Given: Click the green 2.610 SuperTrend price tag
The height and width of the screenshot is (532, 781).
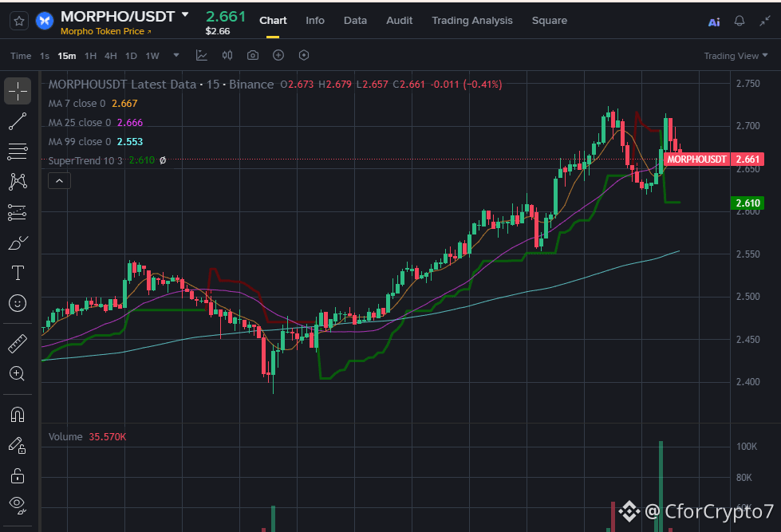Looking at the screenshot, I should [x=747, y=203].
